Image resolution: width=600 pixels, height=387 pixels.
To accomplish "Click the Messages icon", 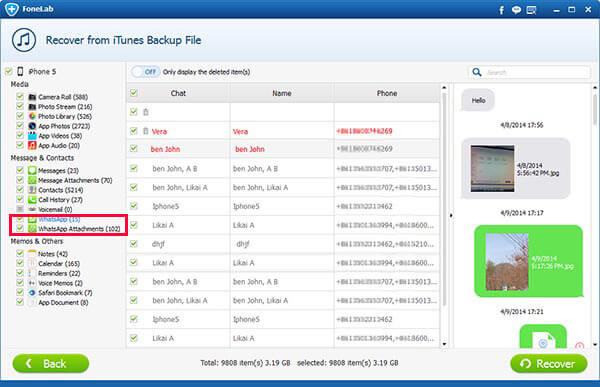I will [32, 170].
